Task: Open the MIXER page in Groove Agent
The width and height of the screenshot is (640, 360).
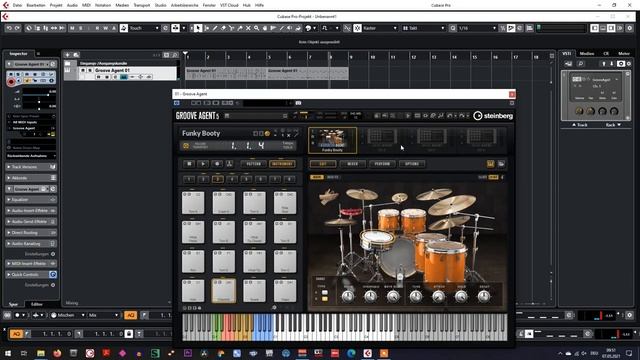Action: tap(352, 164)
